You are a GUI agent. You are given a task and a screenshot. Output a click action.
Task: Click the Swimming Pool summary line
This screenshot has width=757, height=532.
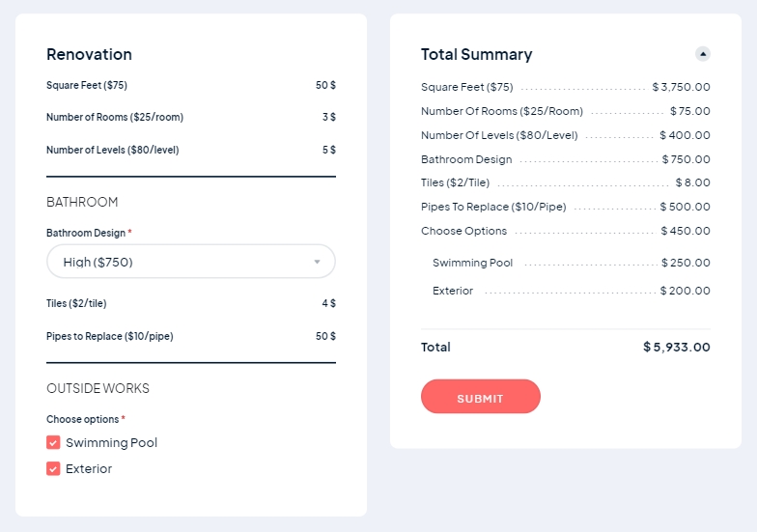pyautogui.click(x=570, y=263)
